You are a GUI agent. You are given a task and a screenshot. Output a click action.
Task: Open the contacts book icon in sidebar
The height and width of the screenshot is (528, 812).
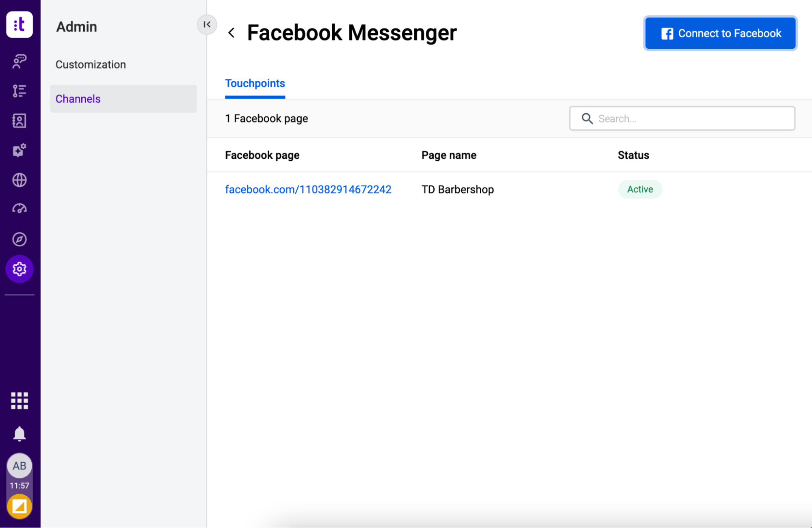pos(19,121)
